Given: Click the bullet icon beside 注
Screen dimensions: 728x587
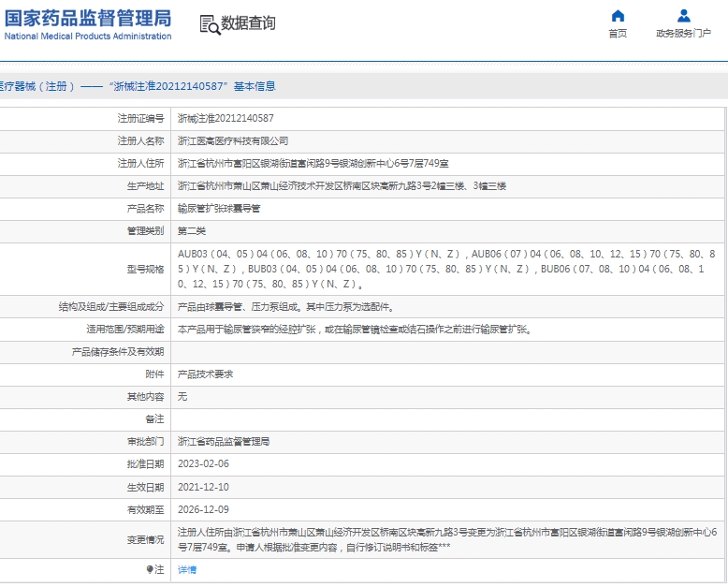Looking at the screenshot, I should pyautogui.click(x=150, y=569).
